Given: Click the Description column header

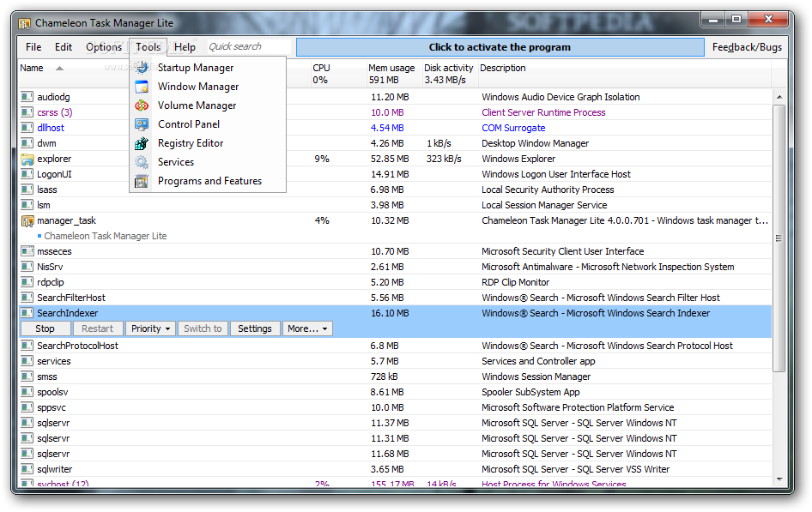Looking at the screenshot, I should point(624,74).
